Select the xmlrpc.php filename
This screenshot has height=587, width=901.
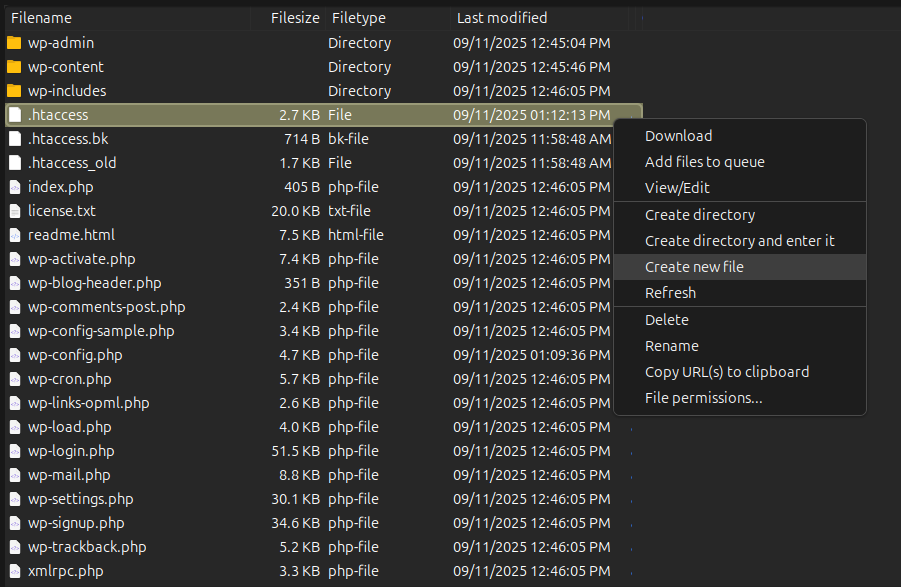[x=66, y=571]
